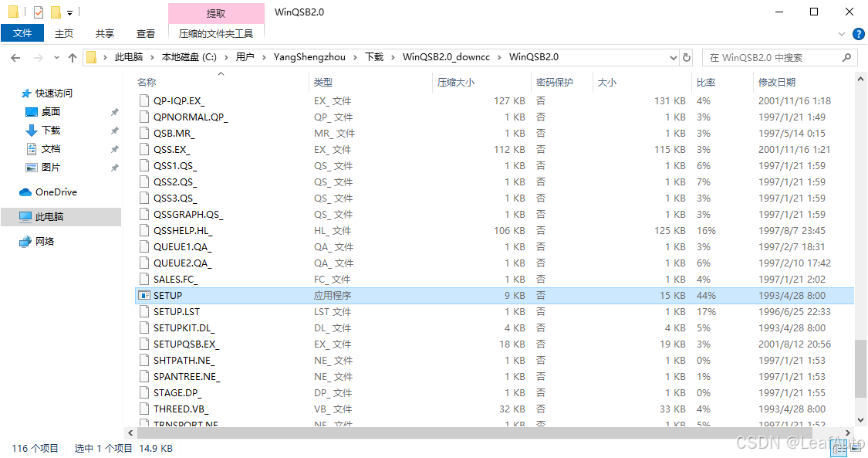The image size is (868, 458).
Task: Select 快速访问 in the navigation pane
Action: pyautogui.click(x=54, y=93)
